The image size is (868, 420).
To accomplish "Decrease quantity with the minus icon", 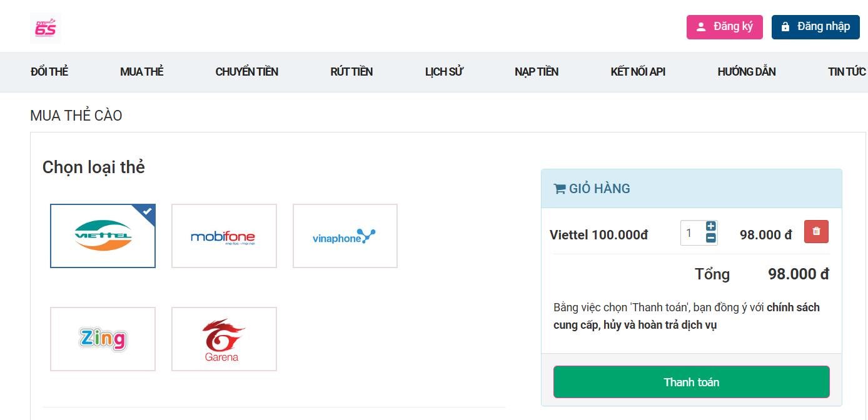I will tap(711, 238).
